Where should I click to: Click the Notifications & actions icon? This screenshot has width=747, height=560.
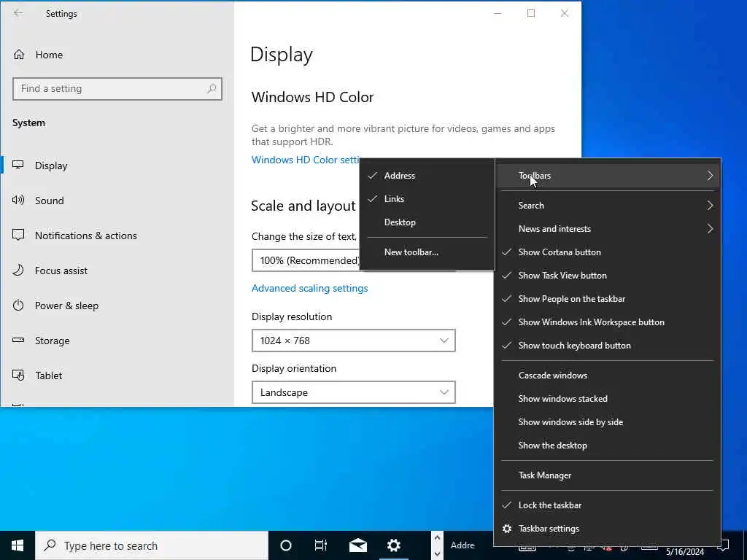pyautogui.click(x=18, y=235)
